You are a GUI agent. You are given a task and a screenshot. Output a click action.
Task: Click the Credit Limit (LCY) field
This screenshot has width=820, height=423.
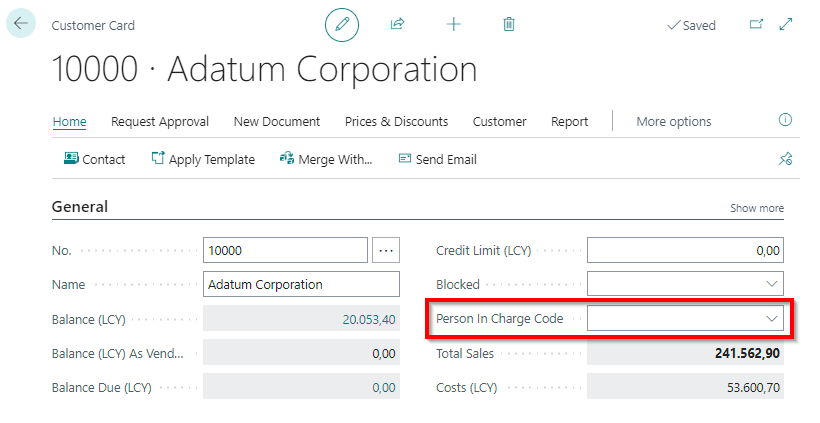coord(685,250)
